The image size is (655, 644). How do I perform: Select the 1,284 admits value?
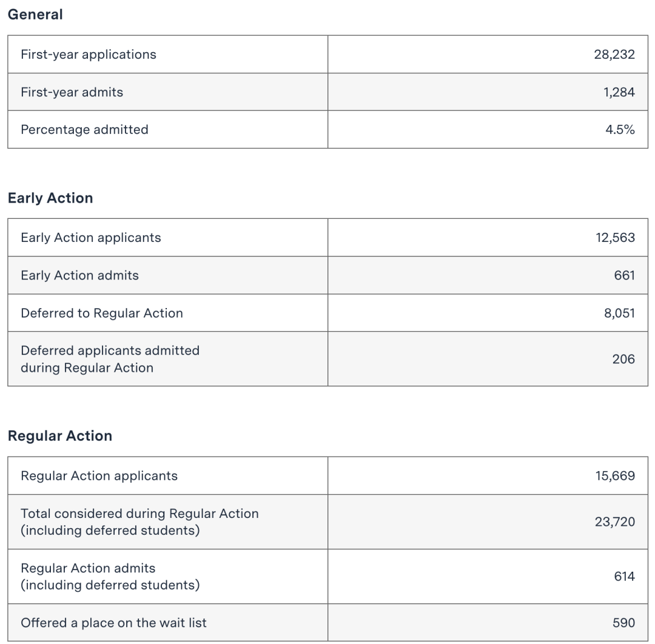click(619, 92)
